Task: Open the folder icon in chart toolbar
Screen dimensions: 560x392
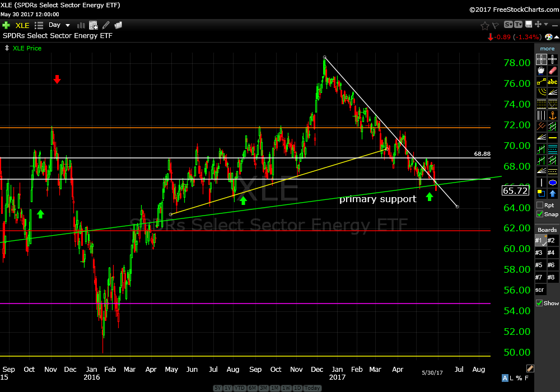Action: point(118,25)
